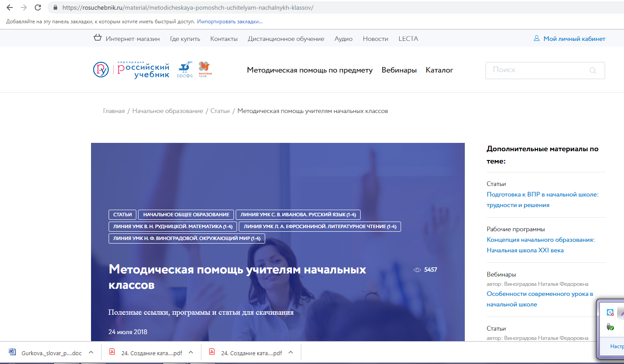
Task: Click the eye views icon near 5457
Action: pos(417,270)
